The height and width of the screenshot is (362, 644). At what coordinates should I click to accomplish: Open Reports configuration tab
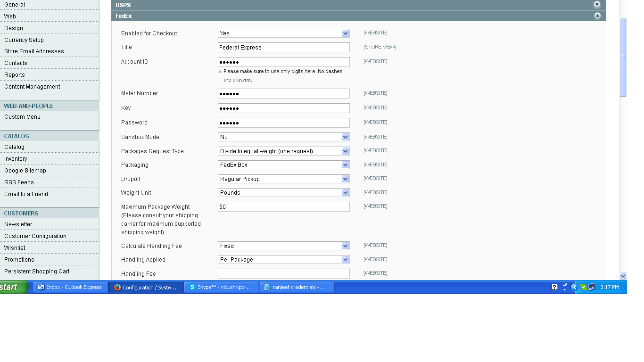[50, 74]
